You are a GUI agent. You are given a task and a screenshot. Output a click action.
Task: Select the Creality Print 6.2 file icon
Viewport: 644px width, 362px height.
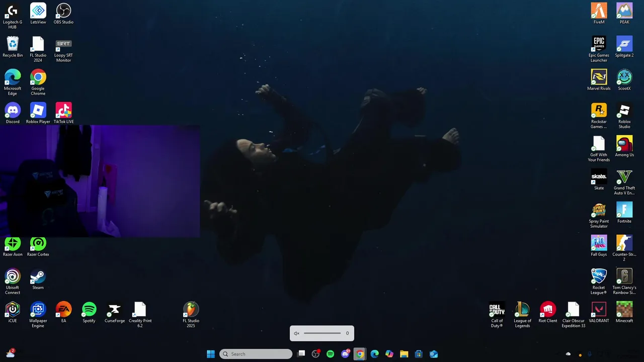click(x=140, y=315)
